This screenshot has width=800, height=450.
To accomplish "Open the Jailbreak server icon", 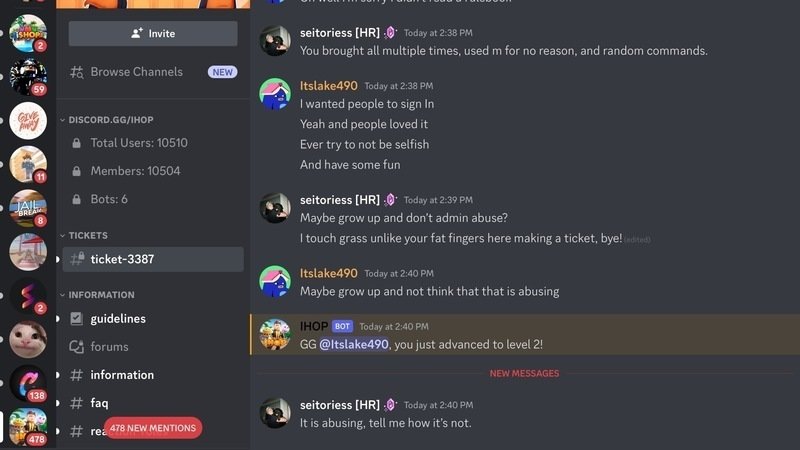I will [28, 208].
